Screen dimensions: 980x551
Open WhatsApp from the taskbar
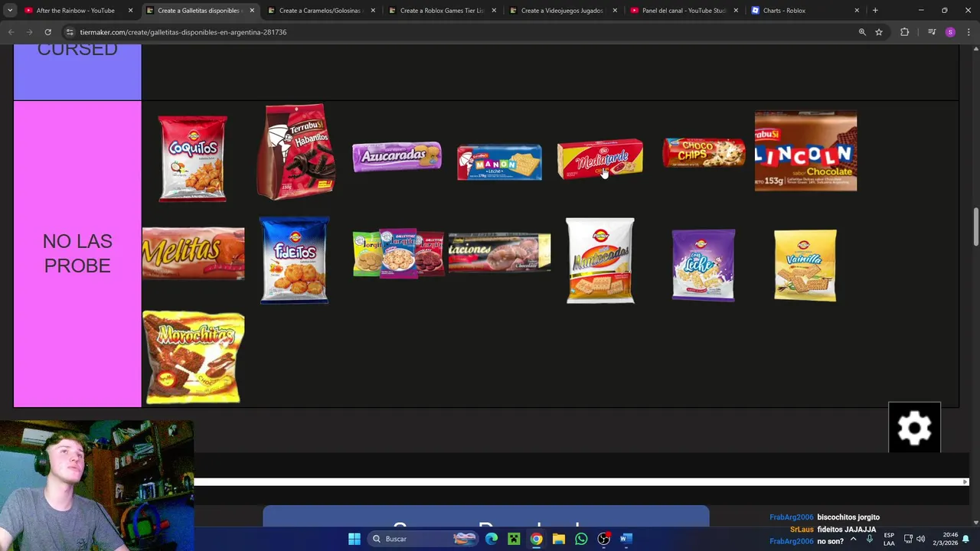click(x=581, y=539)
